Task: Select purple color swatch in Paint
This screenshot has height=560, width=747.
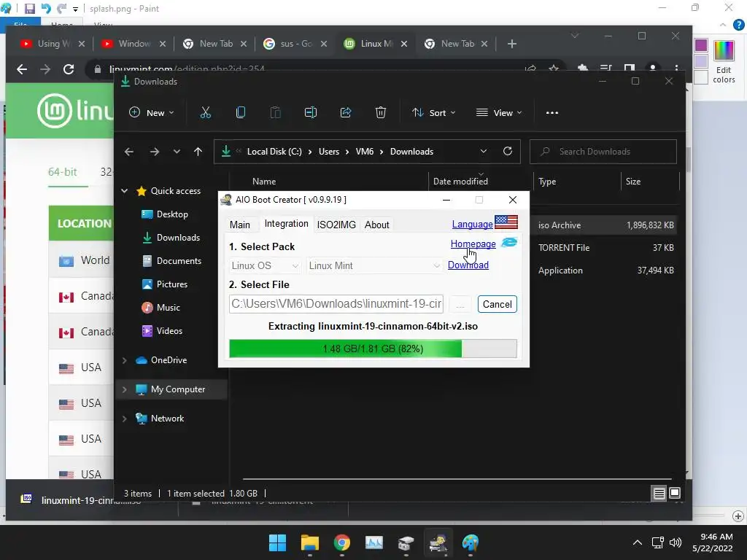Action: 701,44
